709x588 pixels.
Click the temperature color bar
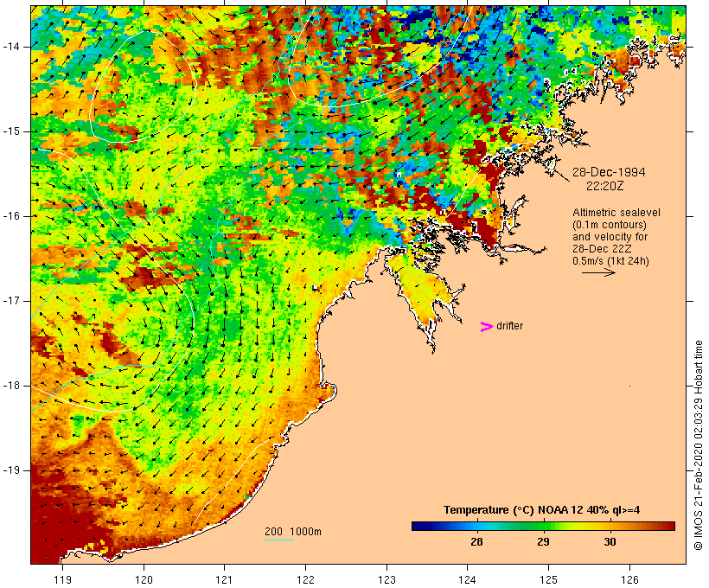click(x=543, y=526)
